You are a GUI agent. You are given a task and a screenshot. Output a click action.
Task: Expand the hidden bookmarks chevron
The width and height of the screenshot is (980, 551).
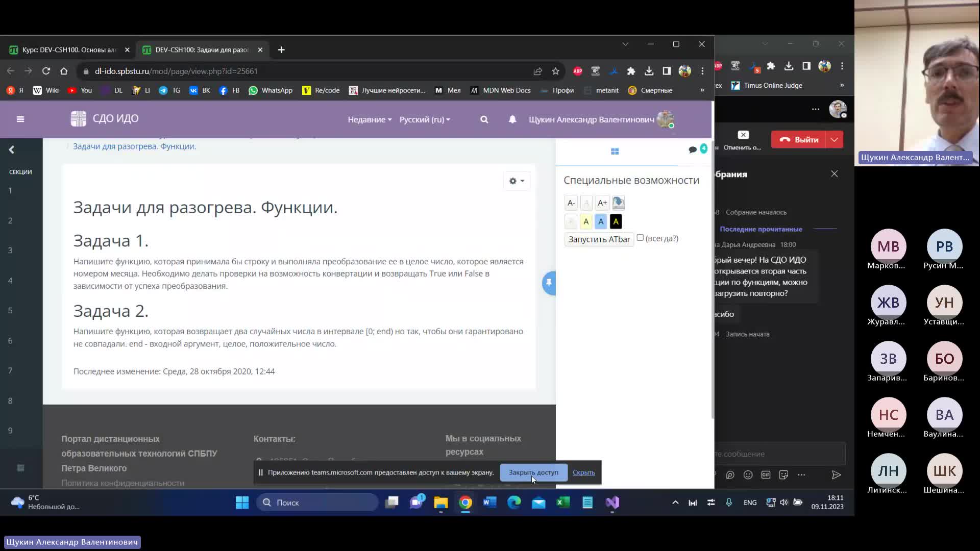[x=702, y=90]
